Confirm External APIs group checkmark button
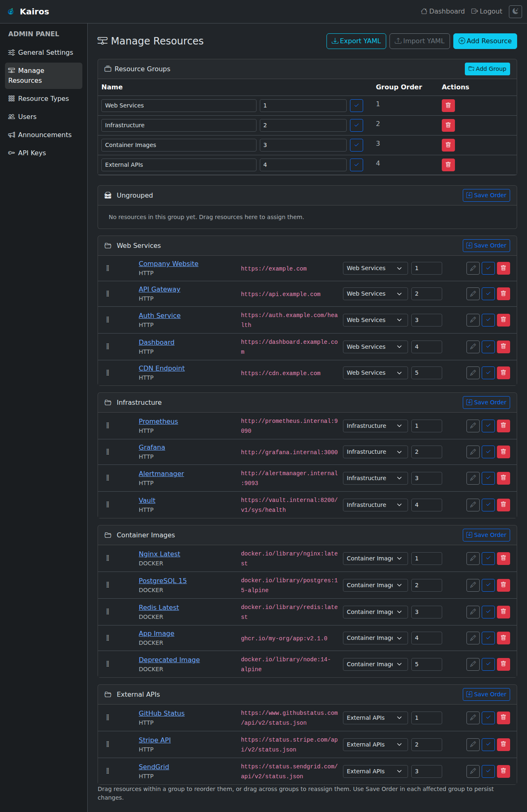Viewport: 527px width, 812px height. 356,165
